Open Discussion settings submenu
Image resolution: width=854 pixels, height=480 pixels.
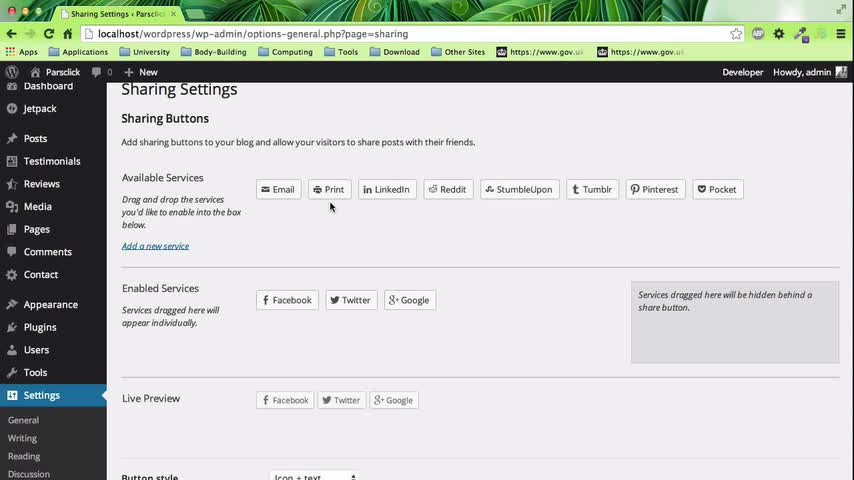[29, 474]
